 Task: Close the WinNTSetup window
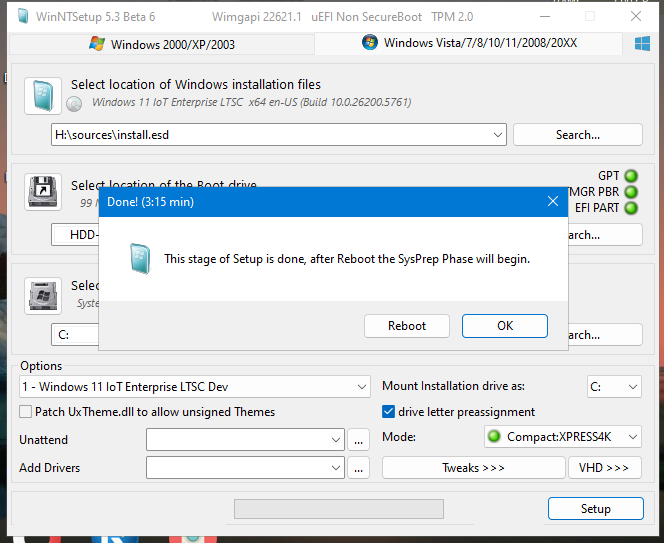coord(636,17)
